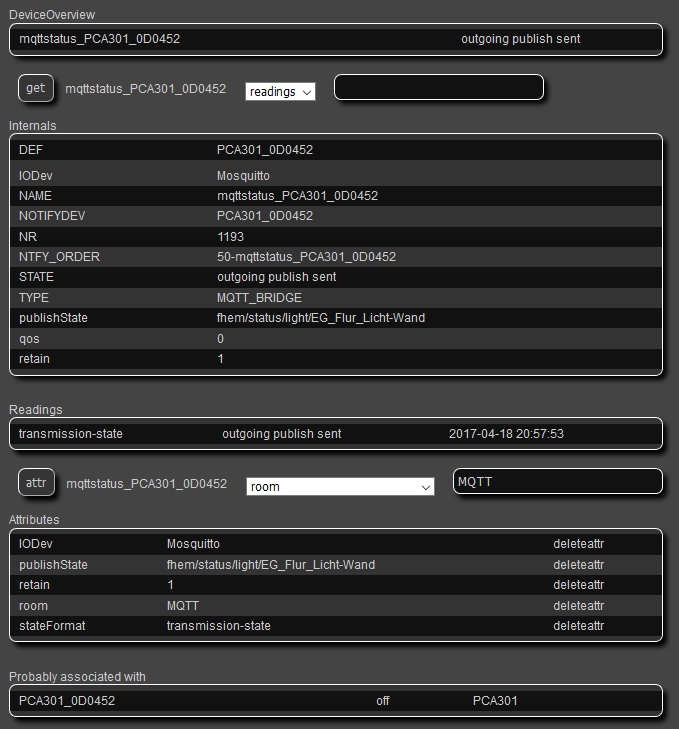Click Mosquitto IODev value in Internals
The height and width of the screenshot is (729, 679).
click(243, 176)
